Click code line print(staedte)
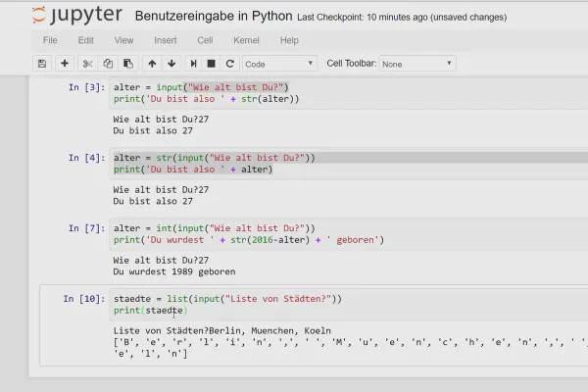Screen dimensions: 588x392 click(150, 311)
